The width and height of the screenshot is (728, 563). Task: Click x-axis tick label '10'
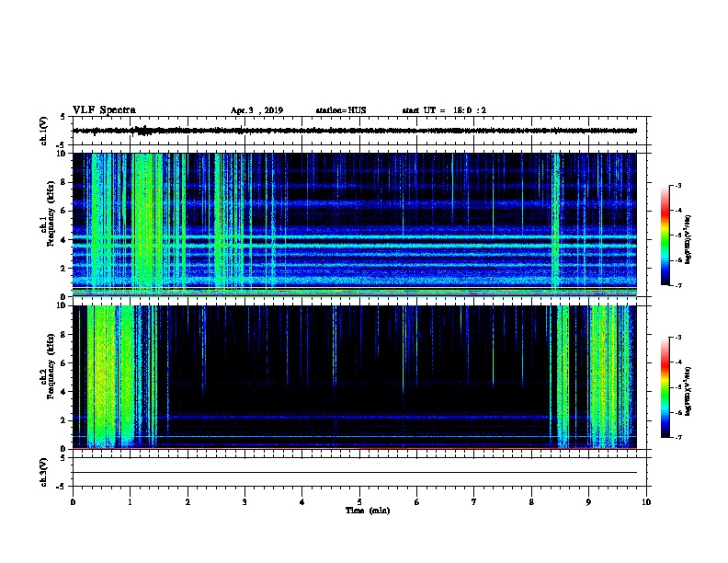point(646,502)
